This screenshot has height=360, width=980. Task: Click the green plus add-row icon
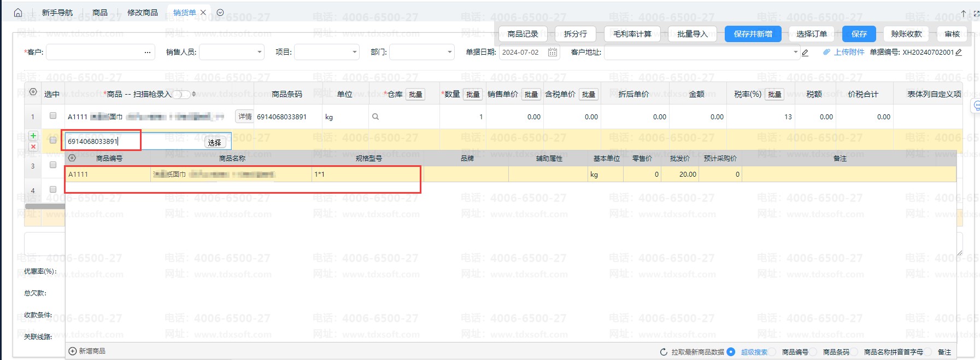coord(33,136)
